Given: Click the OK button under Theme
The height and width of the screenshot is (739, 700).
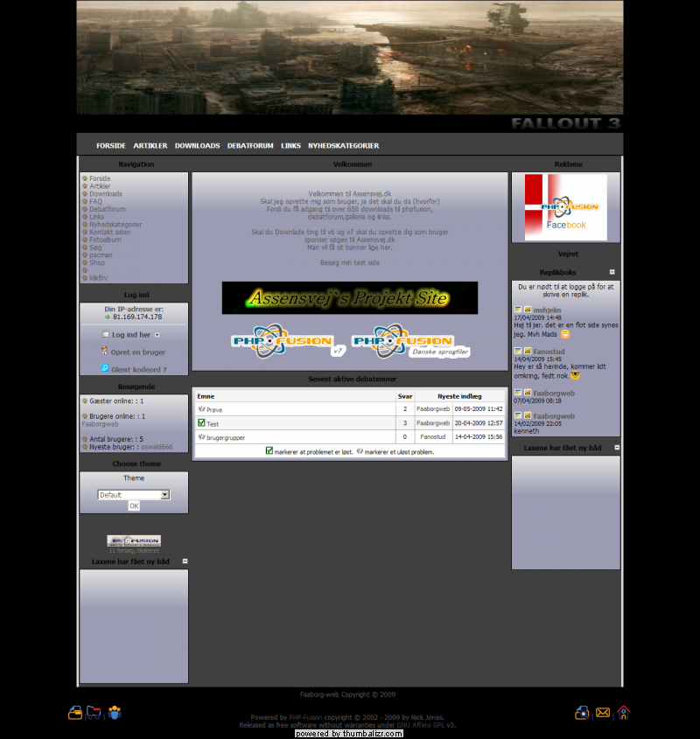Looking at the screenshot, I should [134, 505].
